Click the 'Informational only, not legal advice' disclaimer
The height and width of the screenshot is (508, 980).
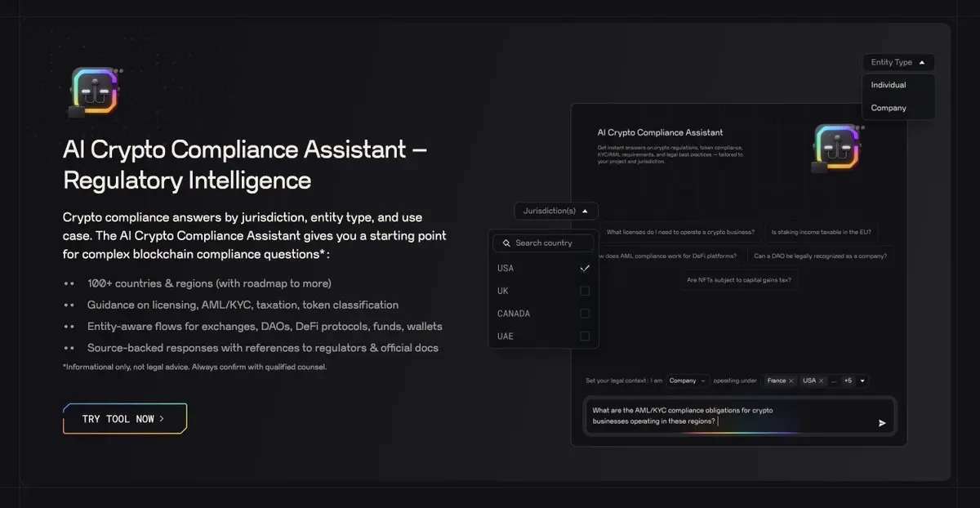(194, 367)
